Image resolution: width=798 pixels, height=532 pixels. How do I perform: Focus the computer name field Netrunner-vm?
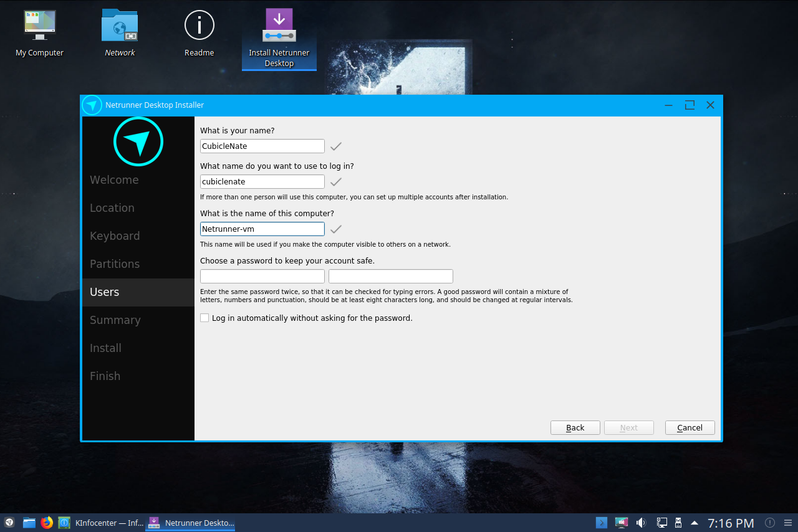262,229
